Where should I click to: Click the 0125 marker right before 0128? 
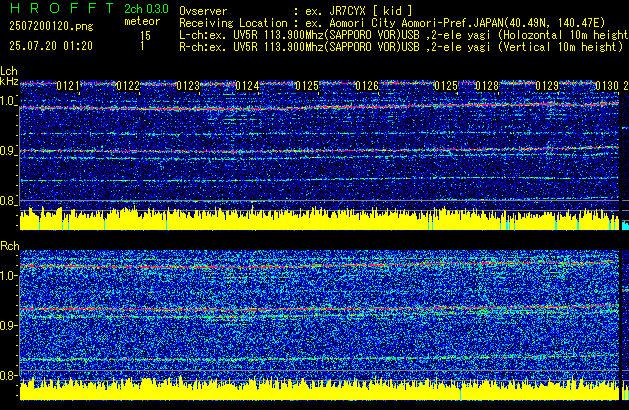click(x=446, y=86)
